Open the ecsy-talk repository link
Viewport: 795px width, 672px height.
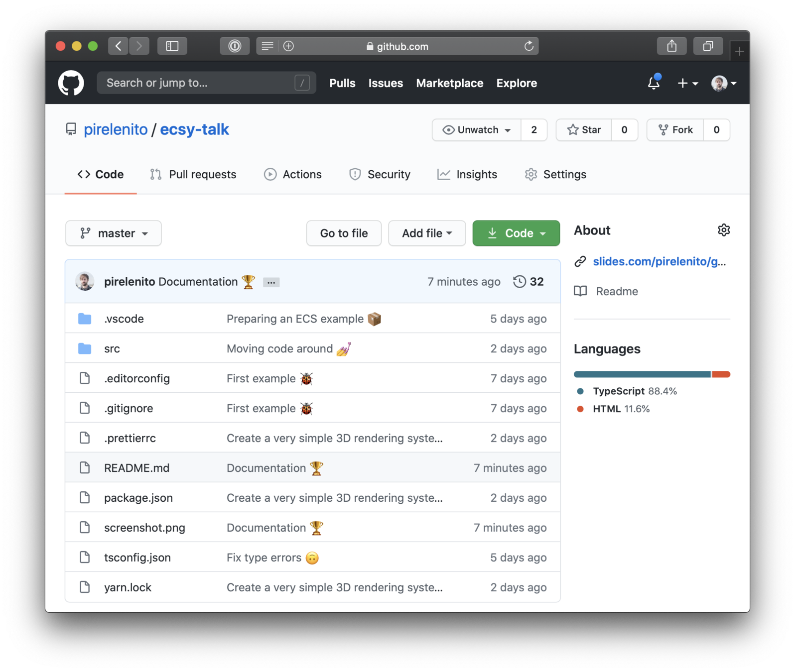pos(194,129)
